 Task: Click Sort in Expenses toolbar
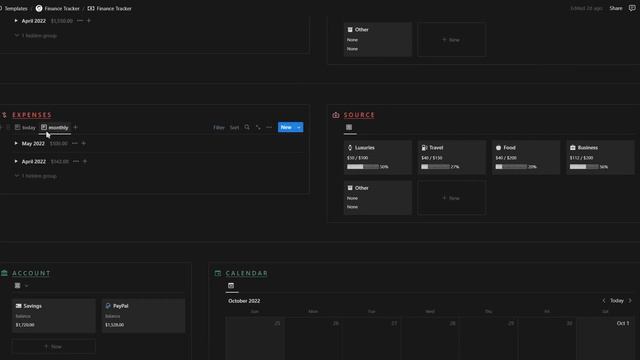point(234,127)
